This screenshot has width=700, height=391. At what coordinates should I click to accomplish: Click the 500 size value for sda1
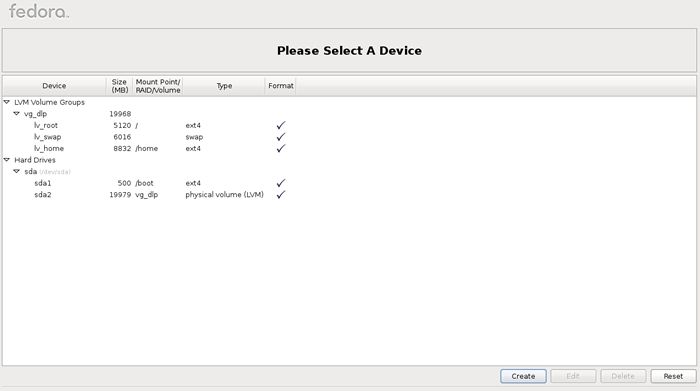(125, 183)
